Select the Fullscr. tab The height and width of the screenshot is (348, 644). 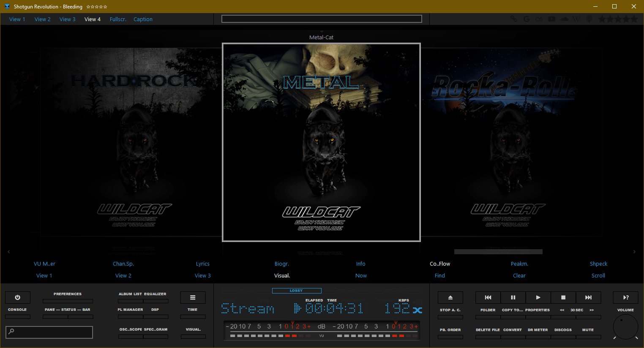tap(118, 19)
